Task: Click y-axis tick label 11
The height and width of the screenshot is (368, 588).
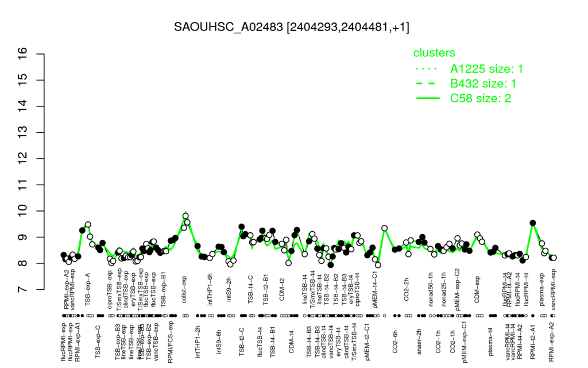Action: (x=23, y=185)
